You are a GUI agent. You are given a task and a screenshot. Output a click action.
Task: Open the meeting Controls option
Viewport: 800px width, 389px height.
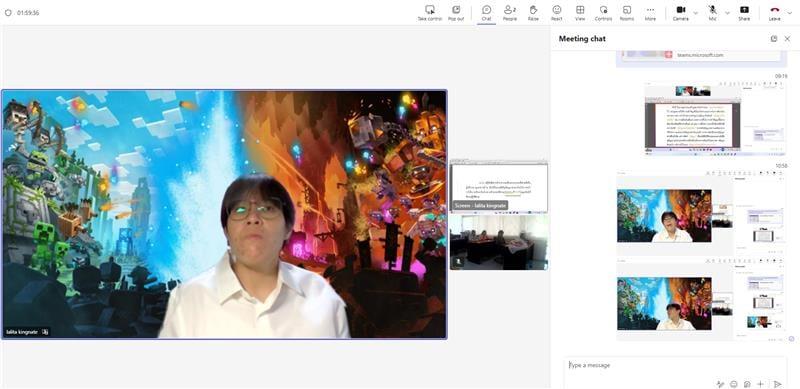604,13
